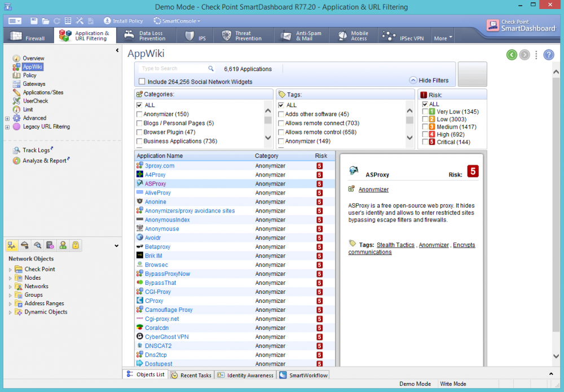Check the Anonymizer category checkbox
The width and height of the screenshot is (564, 392).
pyautogui.click(x=139, y=114)
